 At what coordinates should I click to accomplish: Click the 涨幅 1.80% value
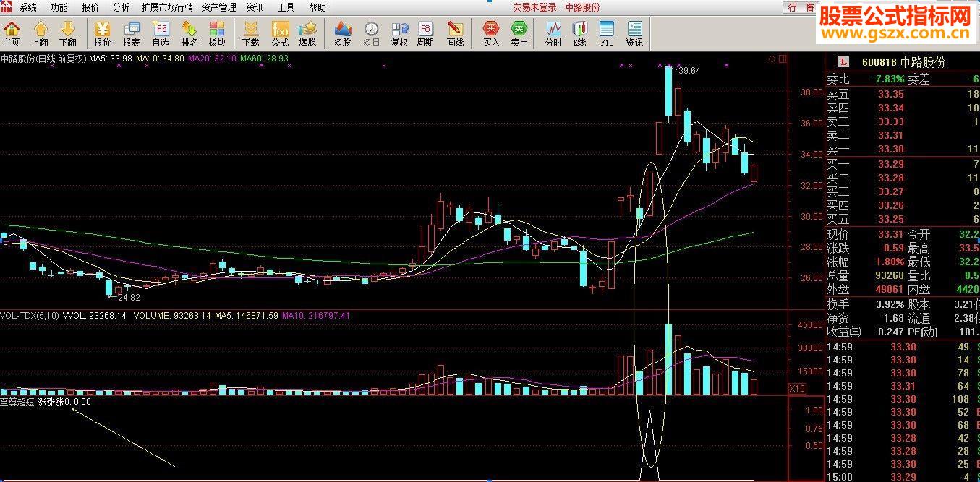tap(890, 262)
